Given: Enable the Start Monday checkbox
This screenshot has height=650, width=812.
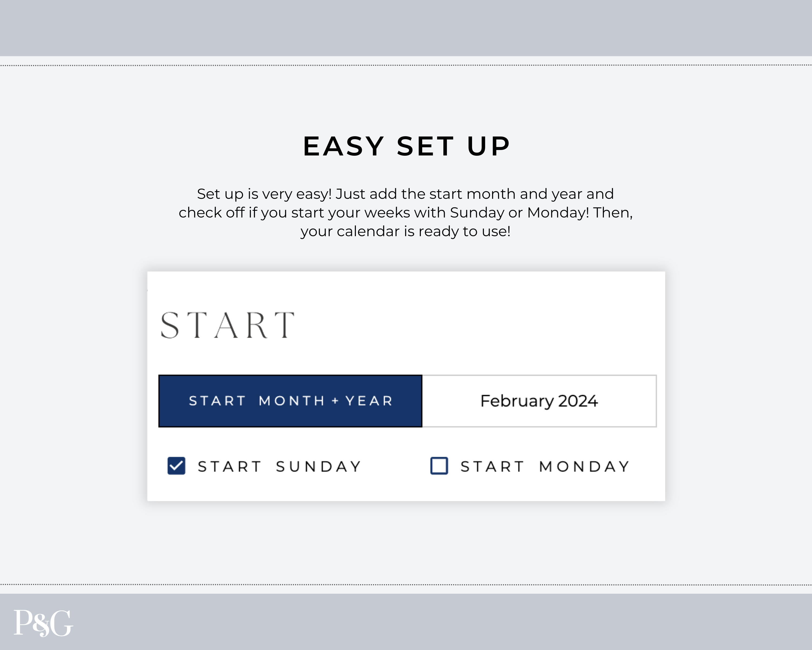Looking at the screenshot, I should (439, 466).
